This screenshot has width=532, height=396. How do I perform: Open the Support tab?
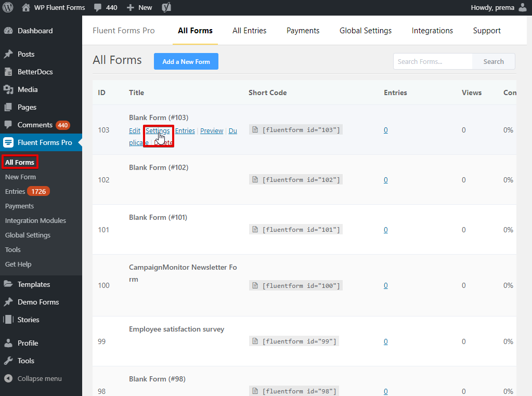coord(487,31)
